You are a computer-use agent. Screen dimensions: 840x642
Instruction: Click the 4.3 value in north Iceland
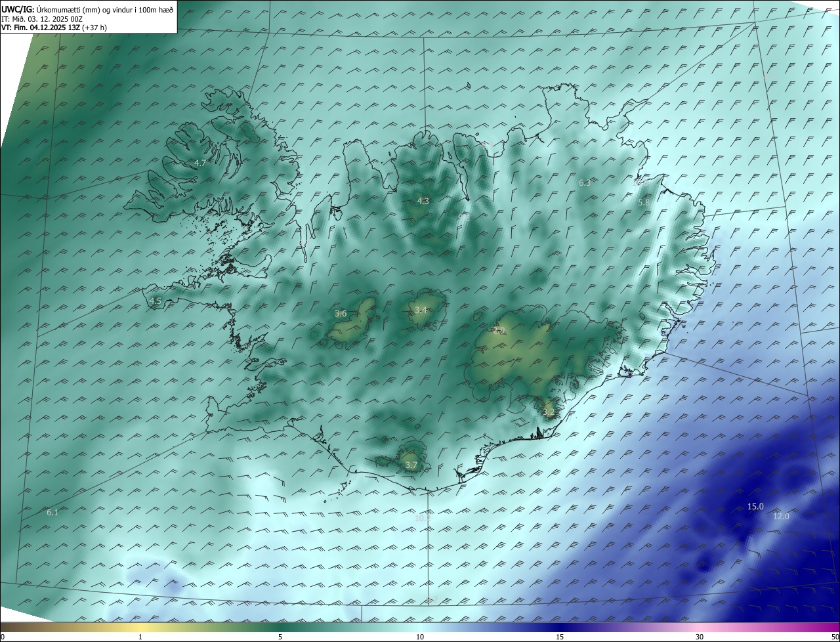[x=423, y=201]
